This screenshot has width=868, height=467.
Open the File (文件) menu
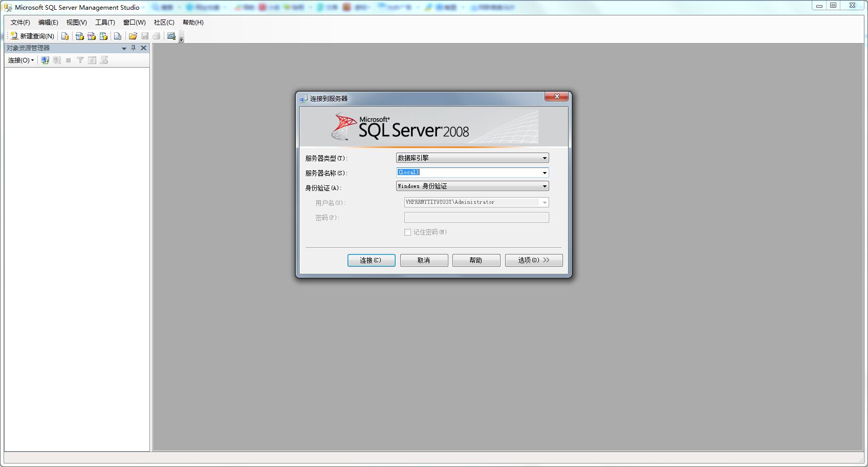click(20, 23)
